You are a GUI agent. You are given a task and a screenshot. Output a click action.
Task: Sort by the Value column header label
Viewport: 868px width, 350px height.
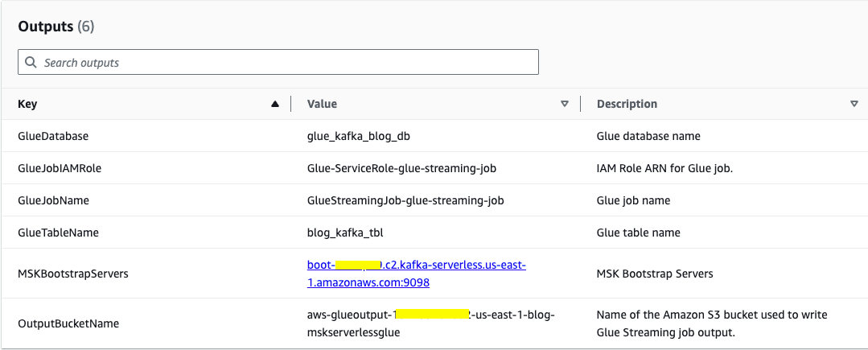(x=322, y=104)
